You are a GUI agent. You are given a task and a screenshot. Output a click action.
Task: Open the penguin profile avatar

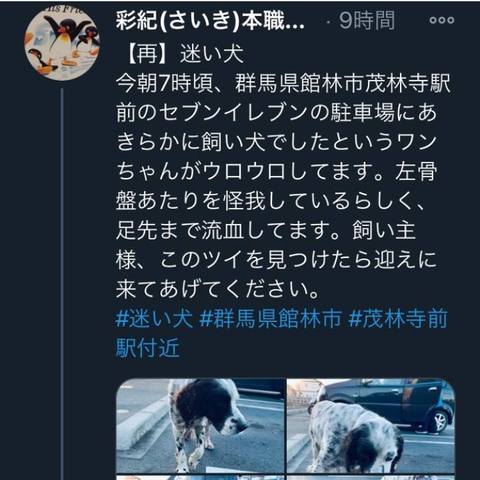pos(62,43)
